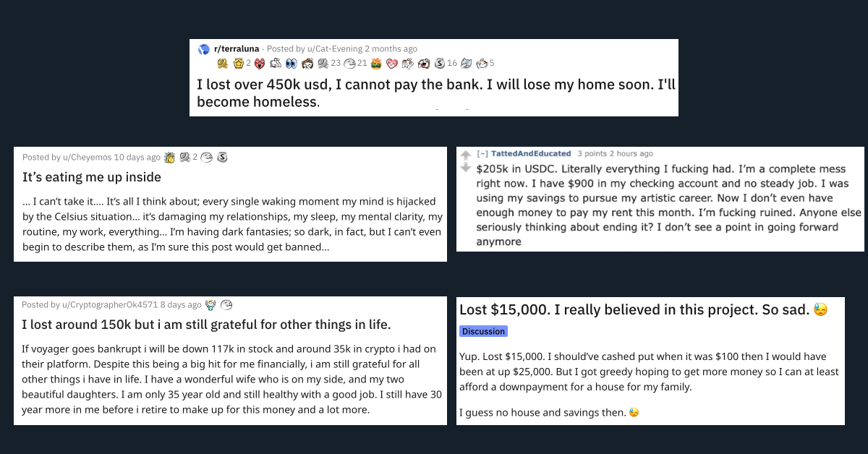The height and width of the screenshot is (454, 868).
Task: Click the Snoo award with count 5
Action: click(482, 64)
